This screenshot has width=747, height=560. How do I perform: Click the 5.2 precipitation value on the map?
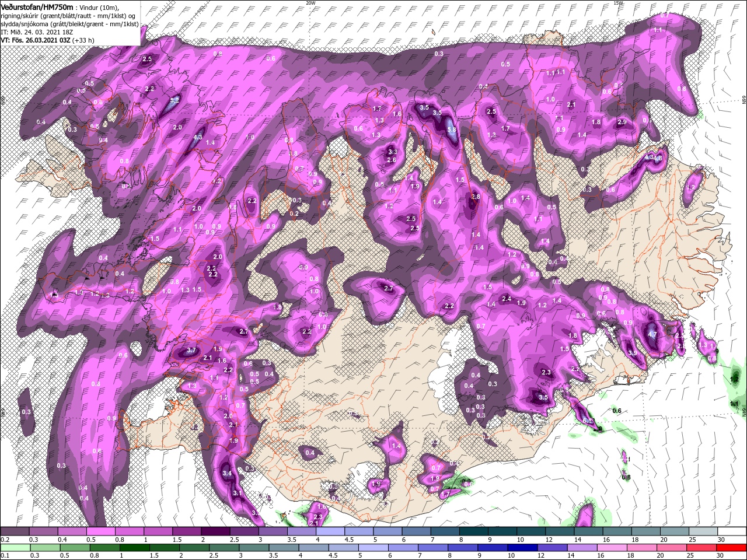click(174, 100)
